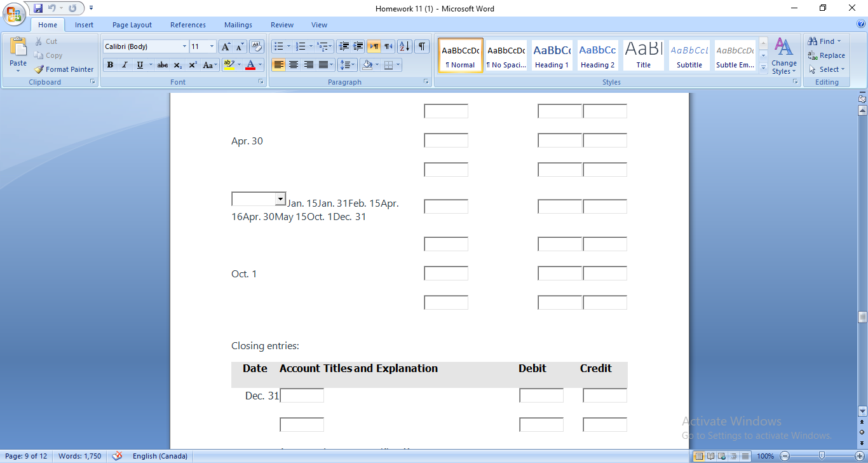
Task: Toggle underline formatting
Action: click(x=140, y=65)
